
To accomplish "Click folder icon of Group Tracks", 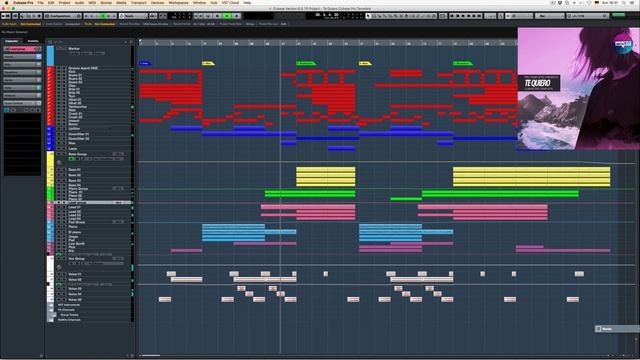I will click(x=53, y=315).
